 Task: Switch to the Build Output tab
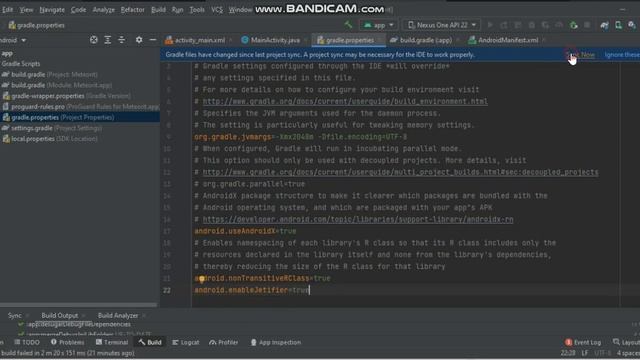60,316
